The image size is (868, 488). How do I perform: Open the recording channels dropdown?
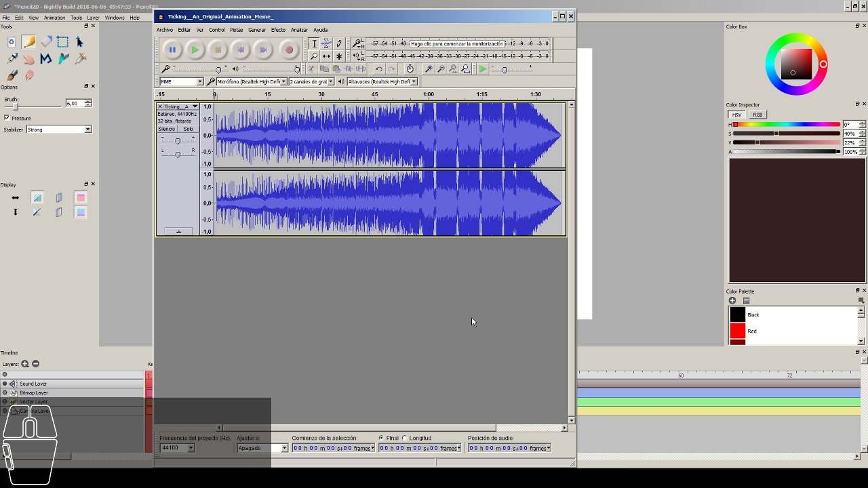click(311, 81)
